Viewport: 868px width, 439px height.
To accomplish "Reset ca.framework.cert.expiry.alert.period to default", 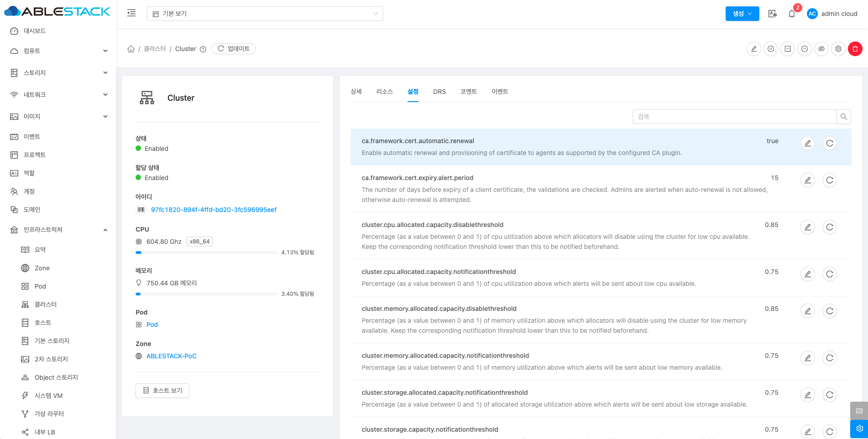I will point(829,180).
